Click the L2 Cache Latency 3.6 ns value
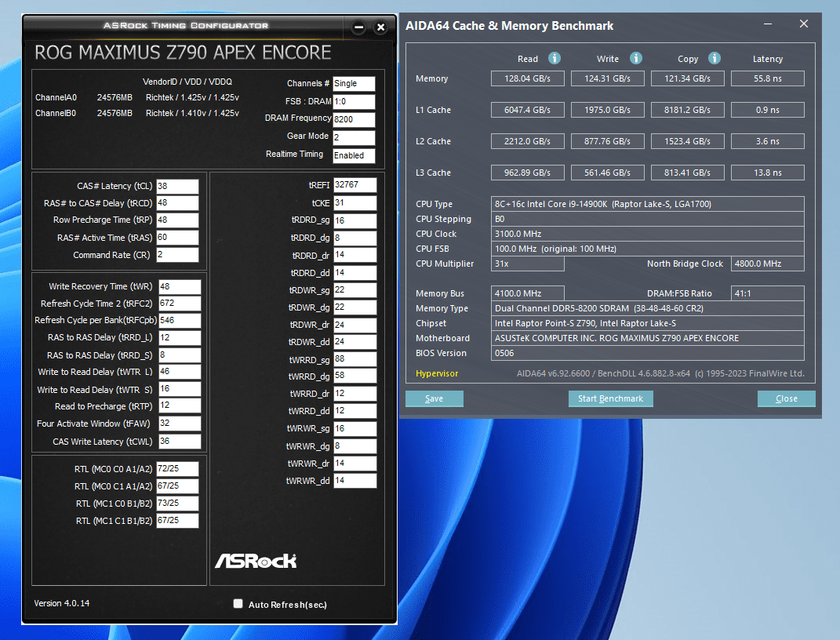 click(x=768, y=141)
